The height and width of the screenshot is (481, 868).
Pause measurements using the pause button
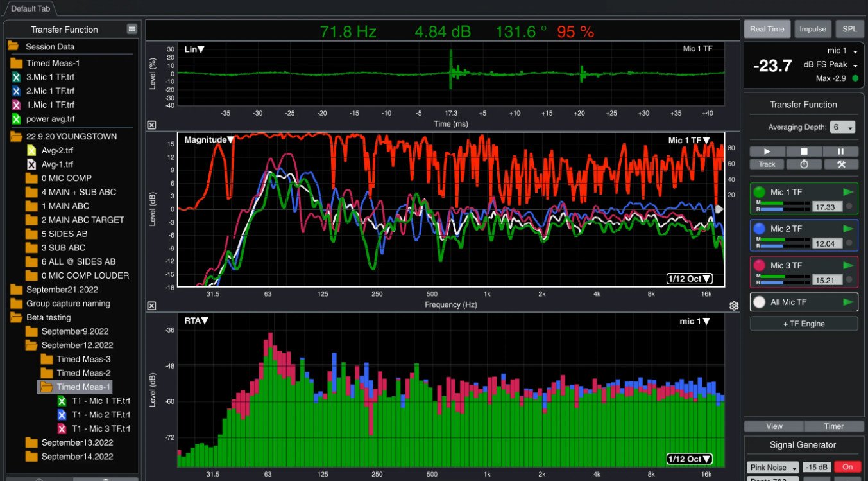(x=840, y=152)
